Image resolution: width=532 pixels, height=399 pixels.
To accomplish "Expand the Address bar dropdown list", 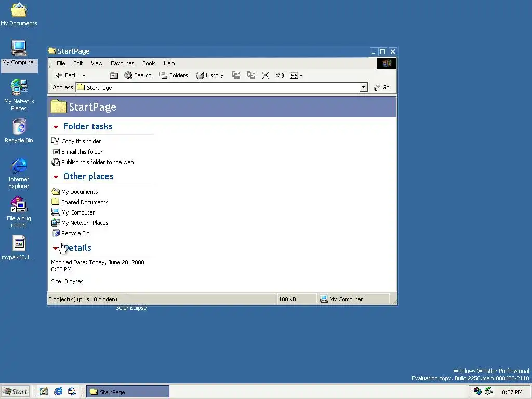I will point(363,87).
